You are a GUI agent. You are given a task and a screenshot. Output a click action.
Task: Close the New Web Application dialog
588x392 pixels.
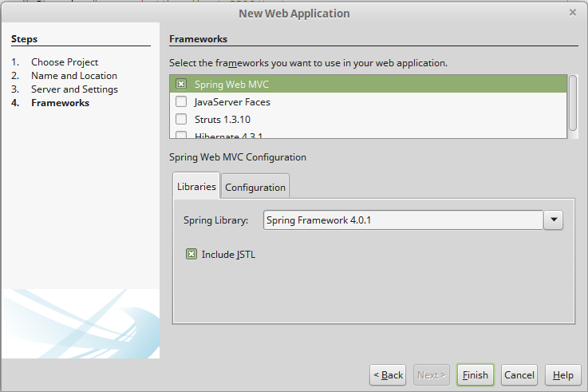573,13
